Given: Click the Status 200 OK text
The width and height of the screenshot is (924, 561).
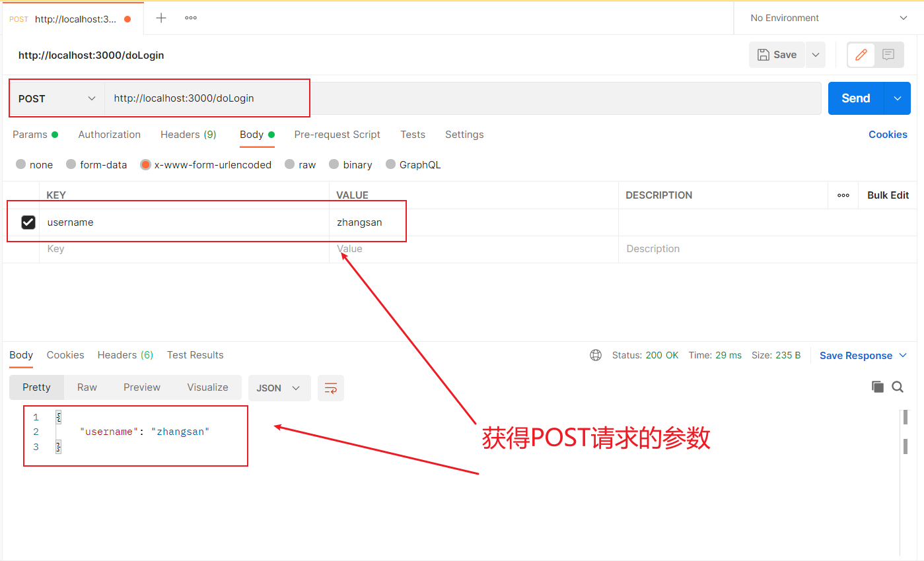Looking at the screenshot, I should click(x=645, y=355).
